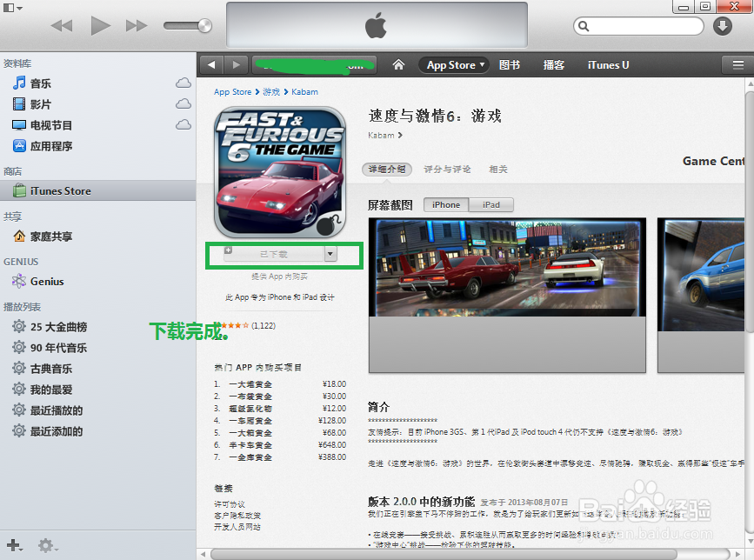
Task: Go forward with the store forward arrow
Action: click(x=236, y=65)
